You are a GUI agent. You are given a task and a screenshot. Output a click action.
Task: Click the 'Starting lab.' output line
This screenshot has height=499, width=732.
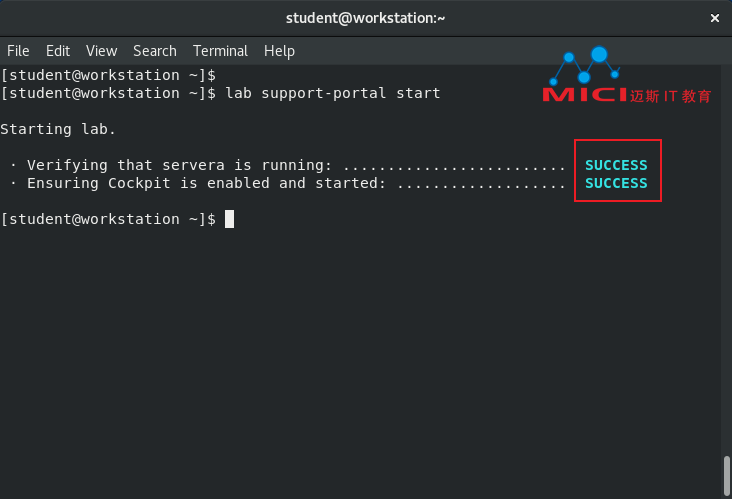[58, 129]
